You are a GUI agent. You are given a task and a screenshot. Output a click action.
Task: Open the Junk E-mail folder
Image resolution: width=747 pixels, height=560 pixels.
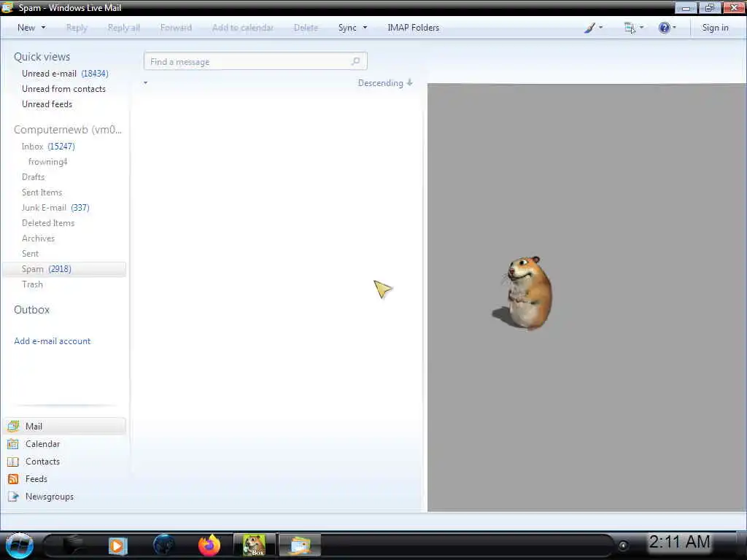(55, 208)
